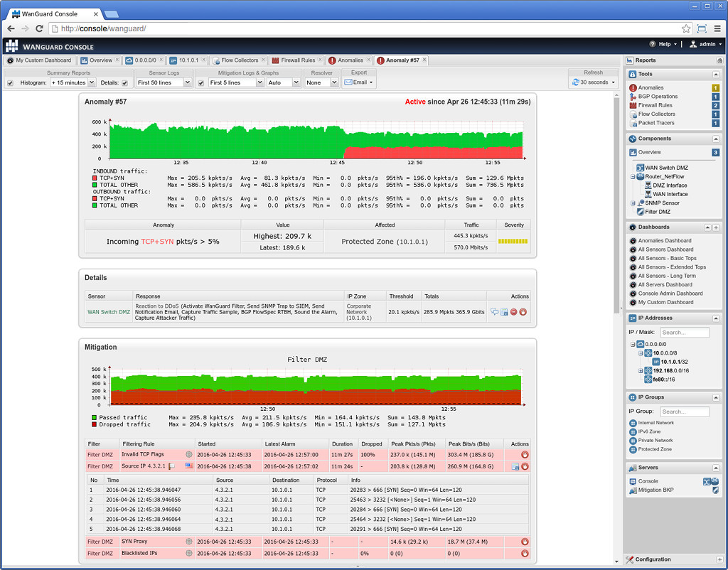Toggle the Mitigation Logs & Graphs checkbox
728x570 pixels.
click(201, 83)
